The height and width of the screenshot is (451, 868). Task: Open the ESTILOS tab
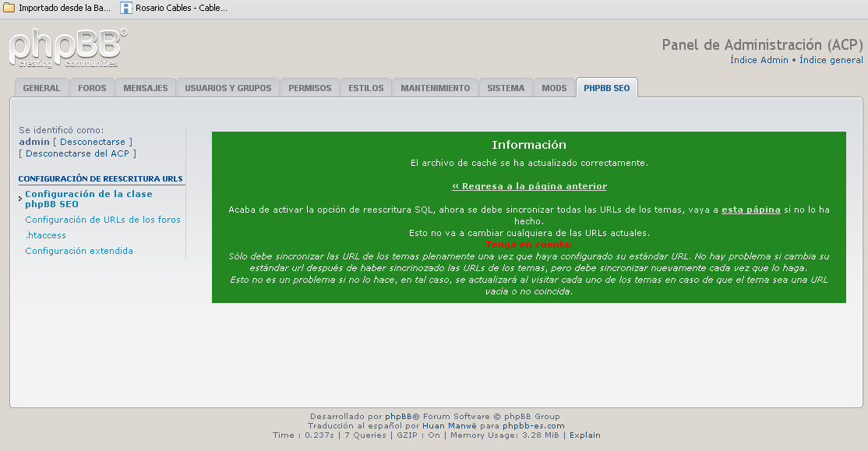(x=365, y=87)
